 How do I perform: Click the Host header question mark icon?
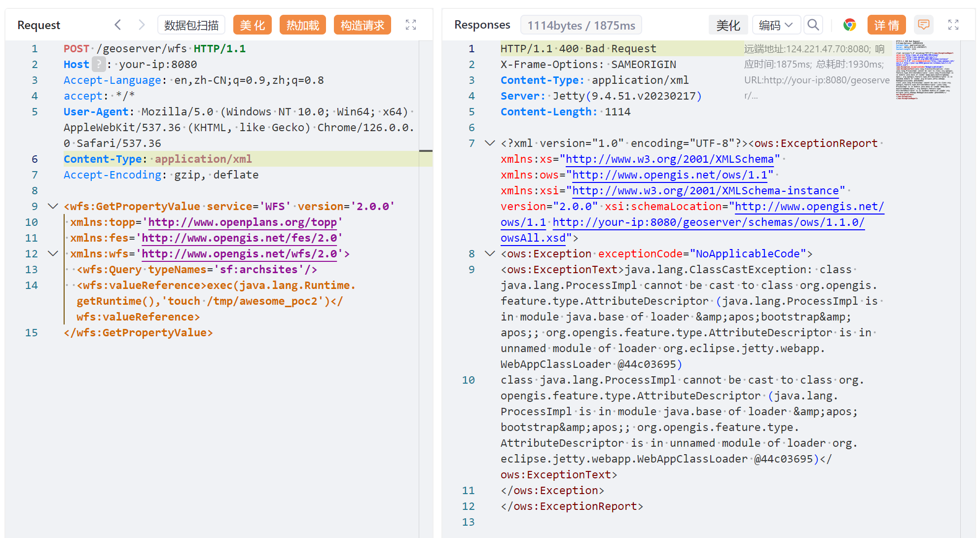99,64
